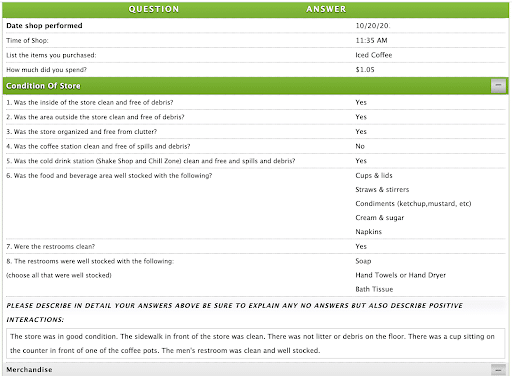The height and width of the screenshot is (376, 512).
Task: Click question 8 about restrooms stocked
Action: 90,261
